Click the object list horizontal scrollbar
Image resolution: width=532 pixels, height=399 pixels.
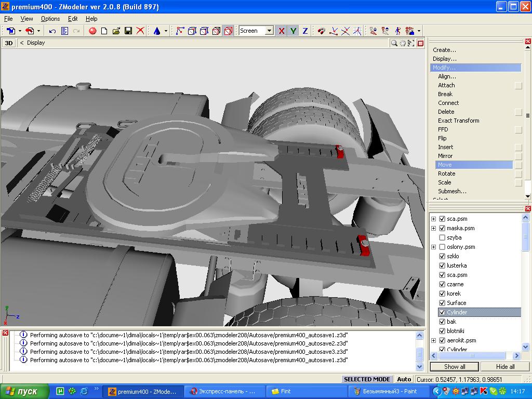473,356
